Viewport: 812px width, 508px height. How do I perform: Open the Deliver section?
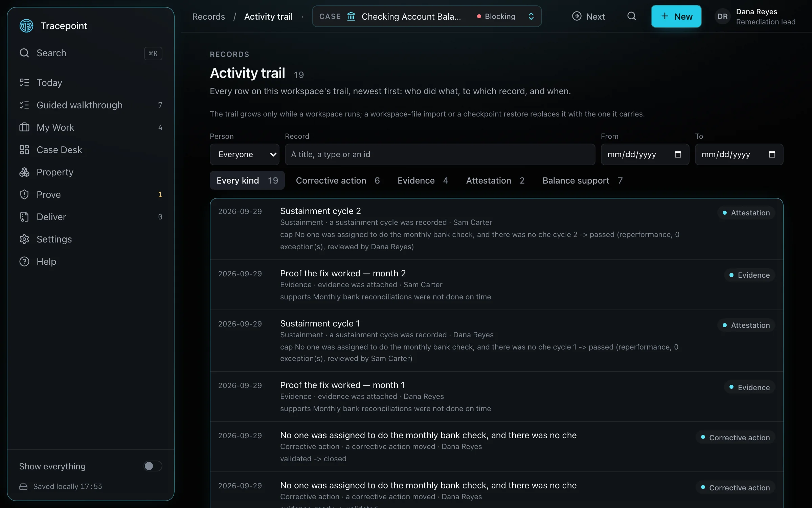(x=91, y=217)
